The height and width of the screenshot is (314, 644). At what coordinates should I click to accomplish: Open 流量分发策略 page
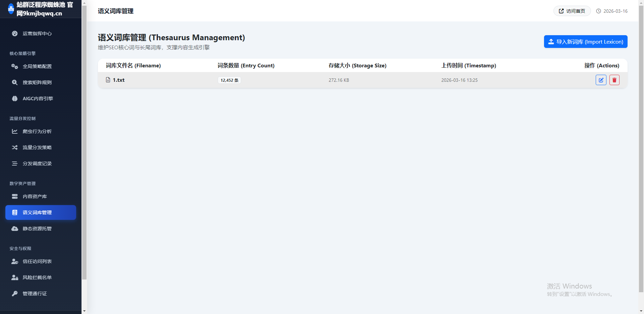pyautogui.click(x=37, y=147)
